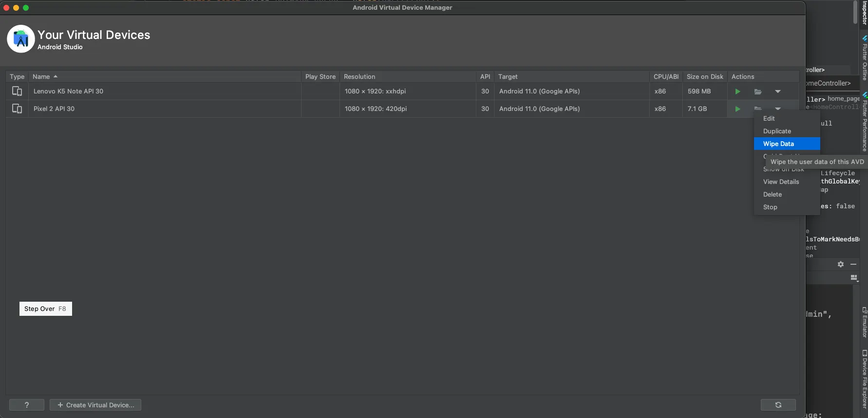Sort by CPU/ABI column header
Image resolution: width=868 pixels, height=418 pixels.
coord(666,76)
